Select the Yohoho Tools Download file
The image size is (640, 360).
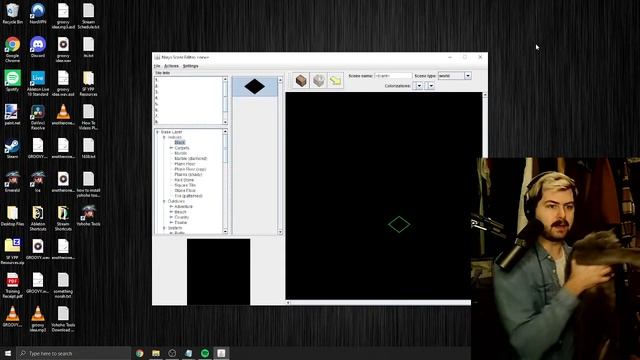pyautogui.click(x=63, y=319)
